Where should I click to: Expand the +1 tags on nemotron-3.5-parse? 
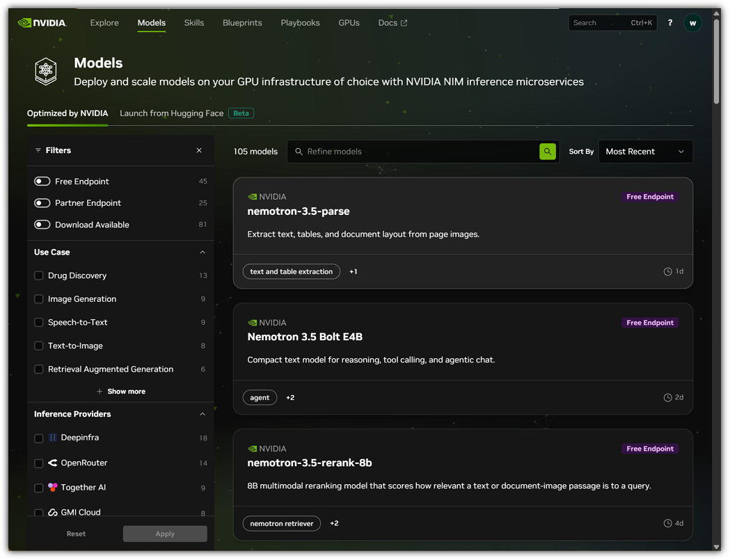[354, 271]
